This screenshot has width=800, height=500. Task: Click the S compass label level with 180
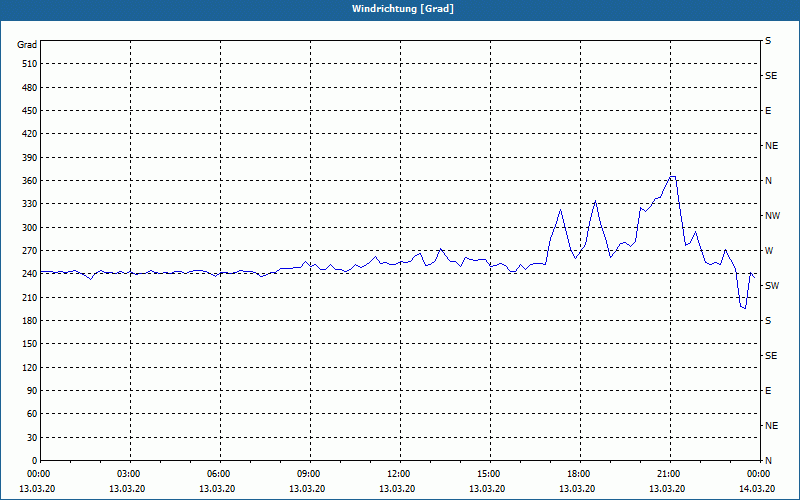(768, 321)
